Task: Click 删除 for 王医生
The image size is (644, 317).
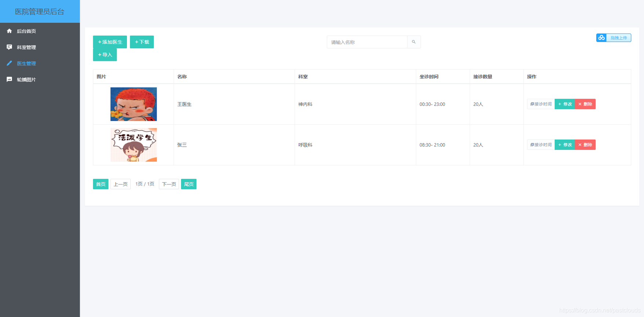Action: point(585,104)
